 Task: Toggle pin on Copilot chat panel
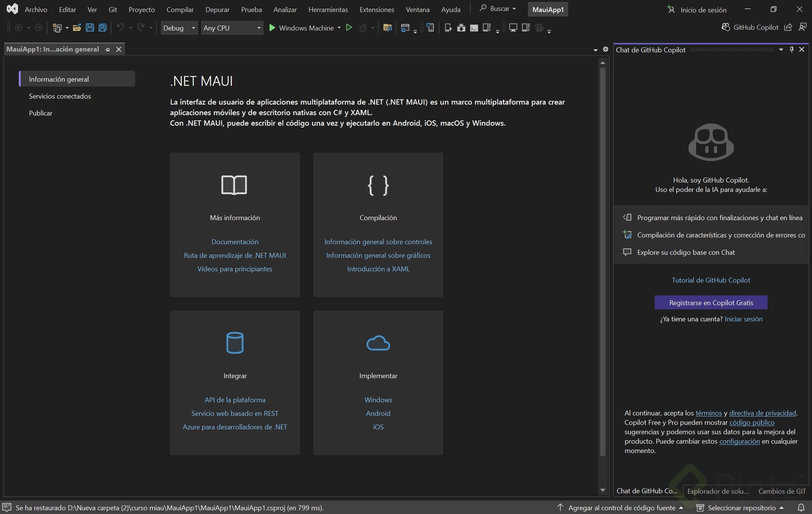pyautogui.click(x=791, y=50)
